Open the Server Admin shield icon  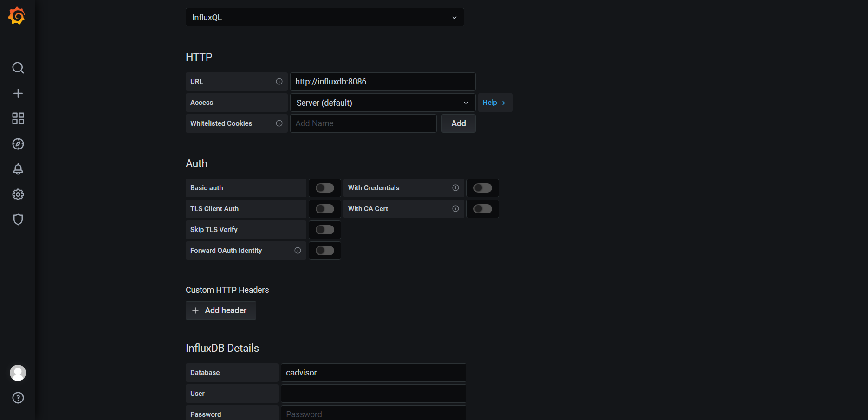pos(18,220)
